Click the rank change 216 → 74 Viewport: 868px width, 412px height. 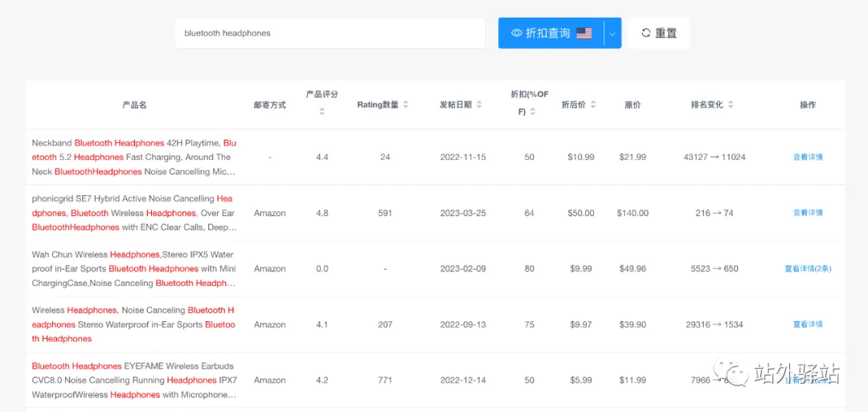[x=714, y=213]
